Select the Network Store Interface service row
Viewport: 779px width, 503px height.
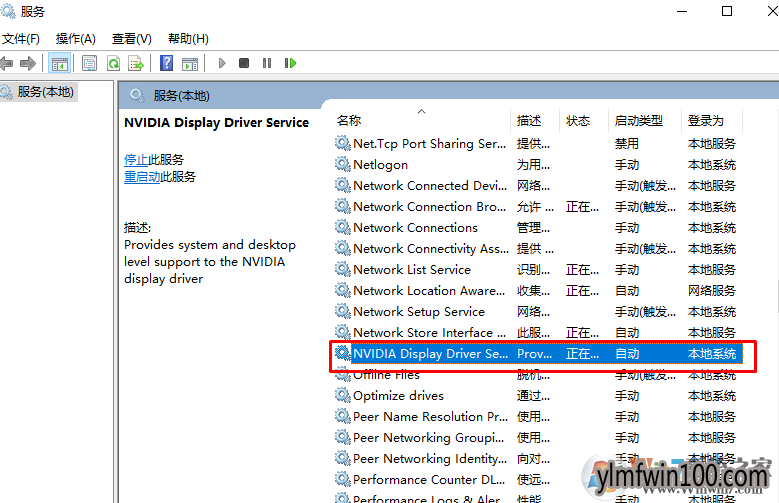[x=538, y=333]
